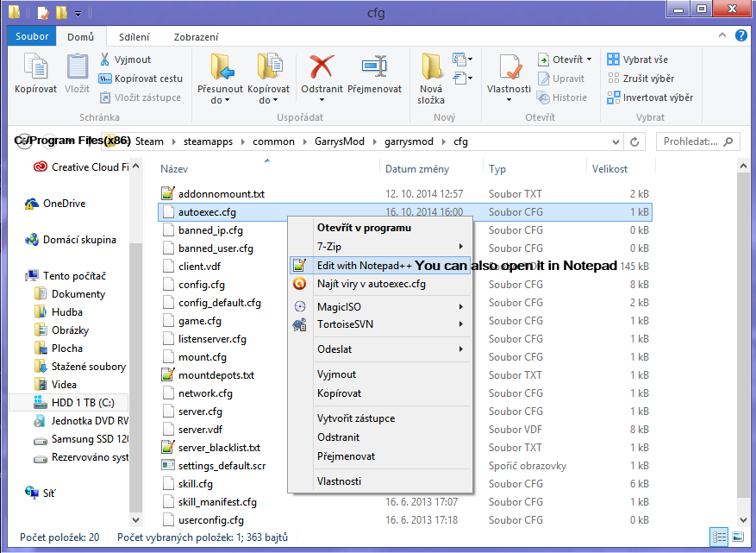Open the Odeslat submenu
Viewport: 756px width, 553px height.
tap(380, 349)
